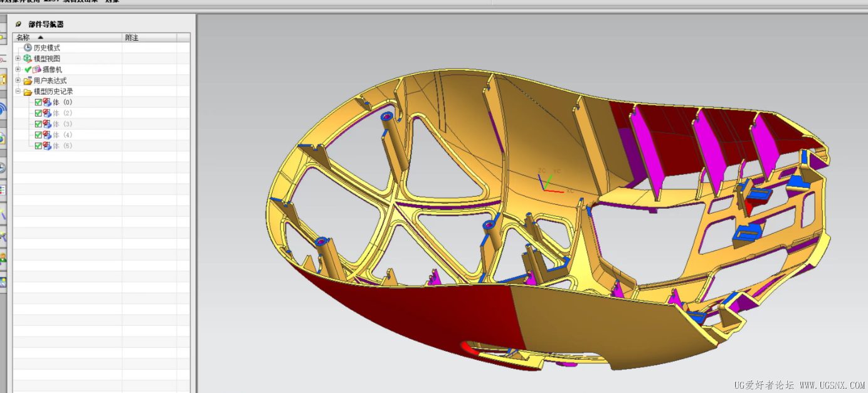
Task: Select the 模型历史记录 tree item
Action: click(53, 92)
